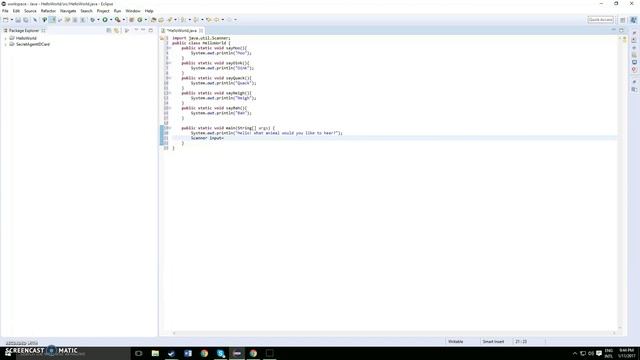
Task: Select the HelloWorld project in Package Explorer
Action: [x=26, y=38]
